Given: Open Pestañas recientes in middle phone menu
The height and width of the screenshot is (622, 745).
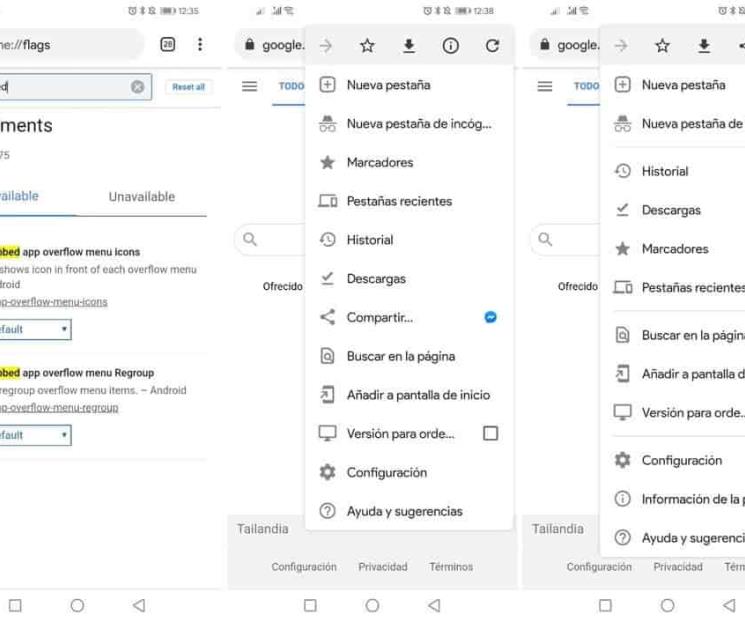Looking at the screenshot, I should (x=409, y=201).
